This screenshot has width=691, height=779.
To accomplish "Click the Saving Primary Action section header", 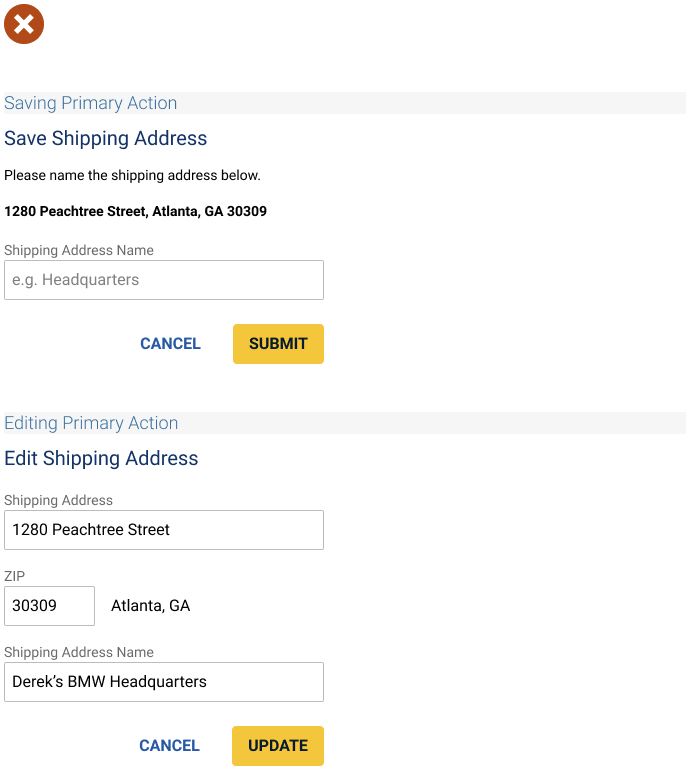I will (90, 103).
